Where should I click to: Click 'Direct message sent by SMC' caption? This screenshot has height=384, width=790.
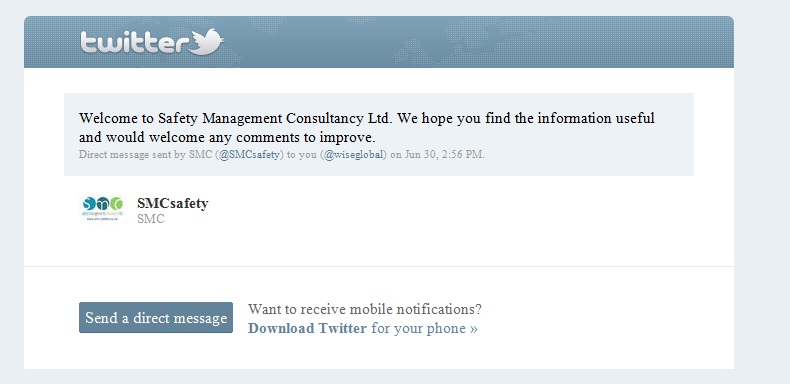pyautogui.click(x=146, y=155)
